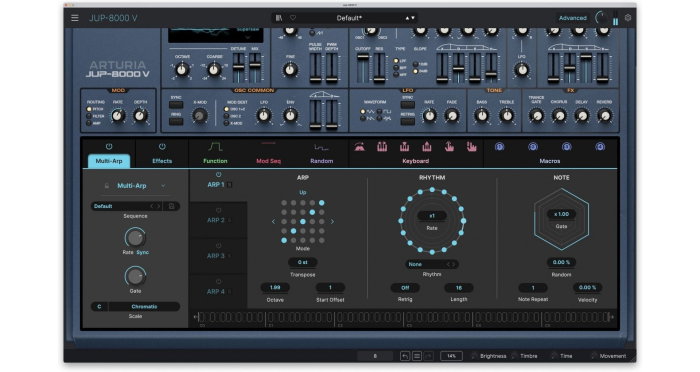Click the lock icon beside Multi-Arp

107,185
